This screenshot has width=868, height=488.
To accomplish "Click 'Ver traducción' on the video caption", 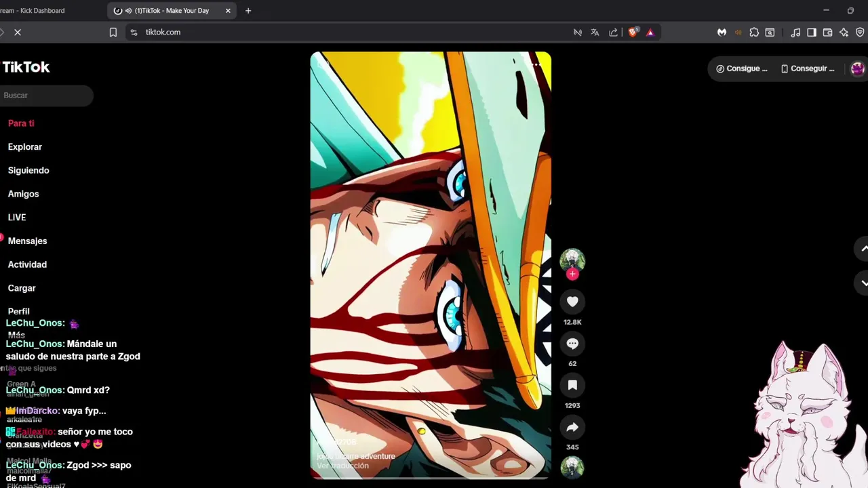I will 343,466.
